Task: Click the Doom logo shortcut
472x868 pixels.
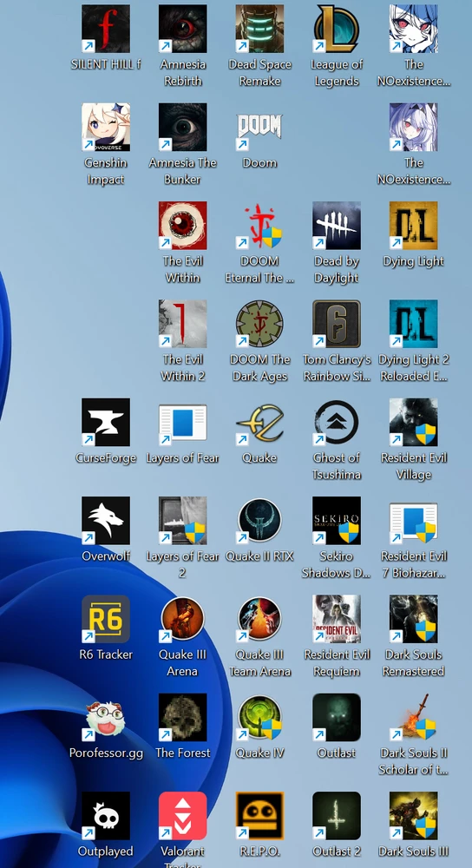Action: point(259,127)
